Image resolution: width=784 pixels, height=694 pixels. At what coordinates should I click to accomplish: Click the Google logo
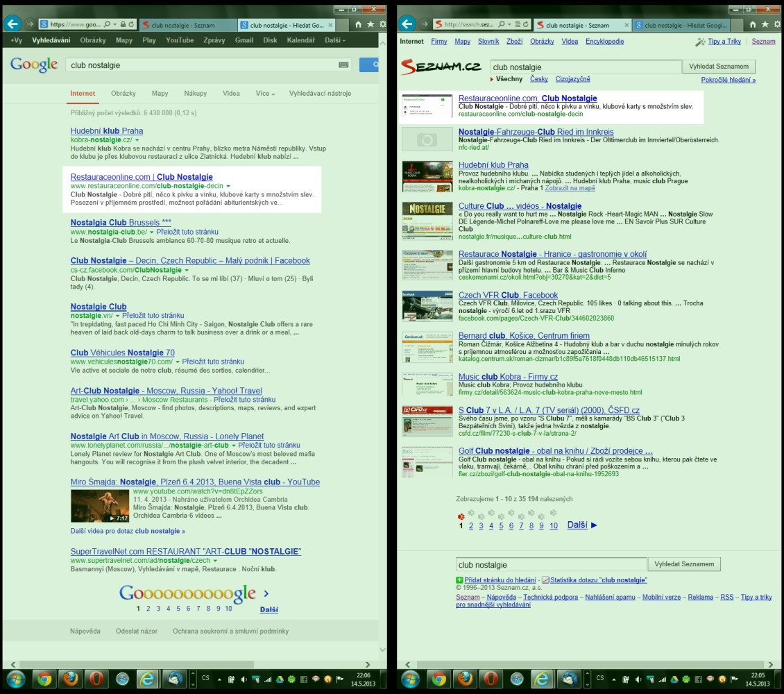[x=34, y=65]
